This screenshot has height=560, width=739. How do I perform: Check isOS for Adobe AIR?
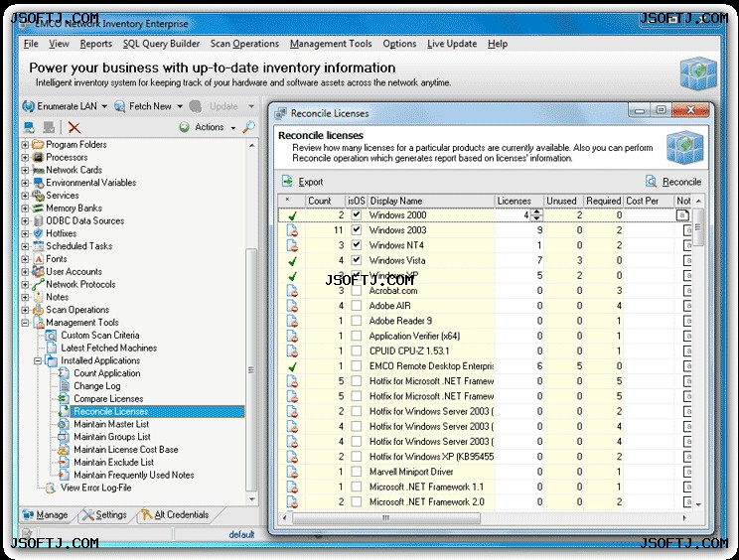click(357, 306)
